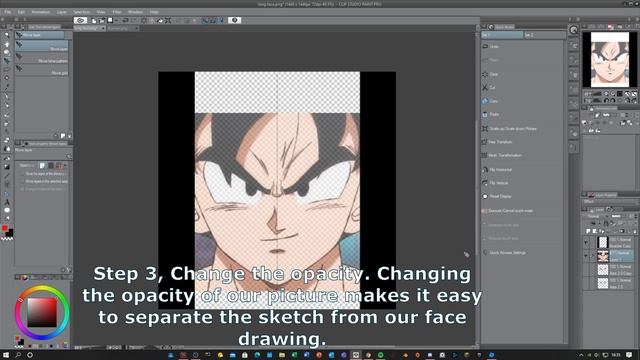640x360 pixels.
Task: Click the taskbar clock
Action: click(x=616, y=355)
